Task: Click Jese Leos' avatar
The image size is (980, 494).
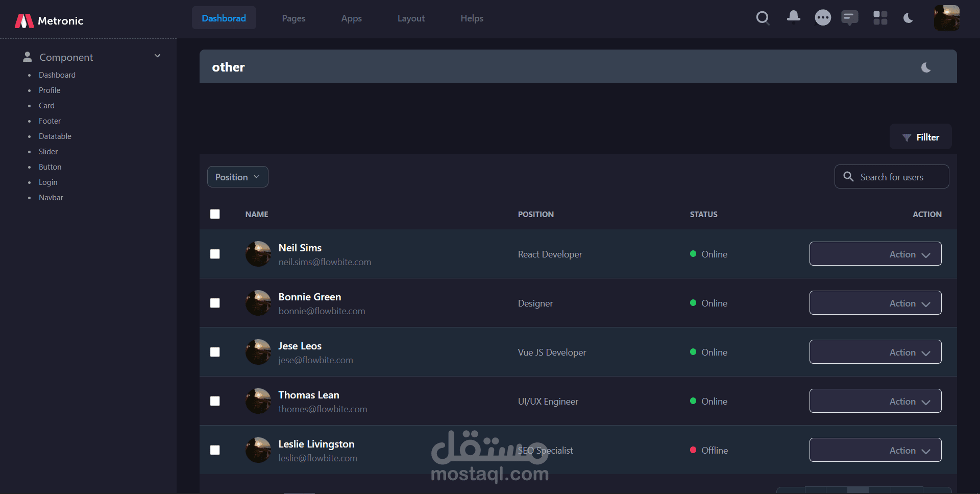Action: pos(258,352)
